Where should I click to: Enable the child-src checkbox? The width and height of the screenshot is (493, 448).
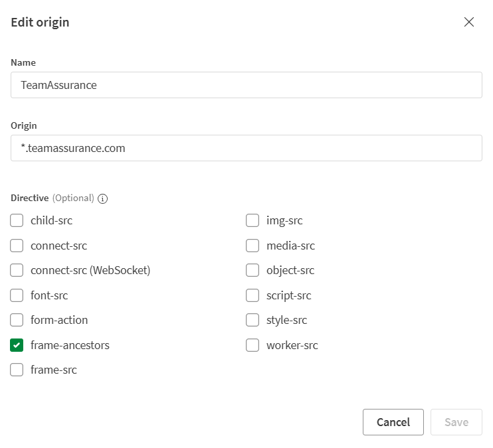pos(17,220)
